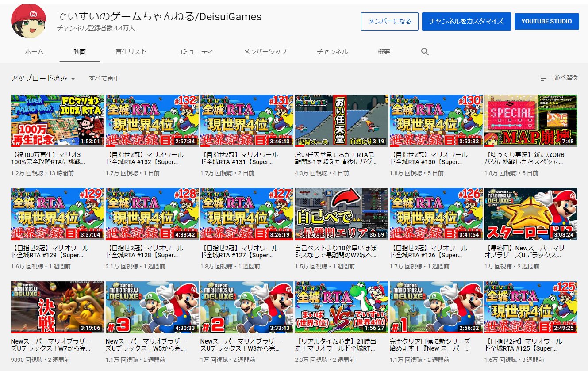Open the おい任天堂 3:19 video thumbnail
Image resolution: width=588 pixels, height=371 pixels.
coord(342,120)
